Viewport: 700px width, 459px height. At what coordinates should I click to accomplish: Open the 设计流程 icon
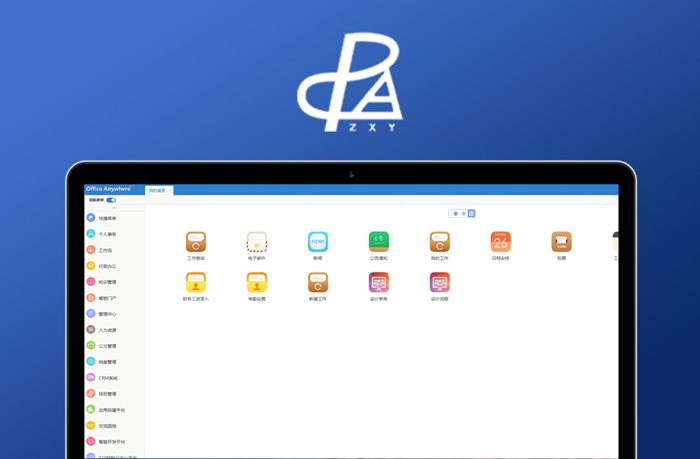[440, 283]
